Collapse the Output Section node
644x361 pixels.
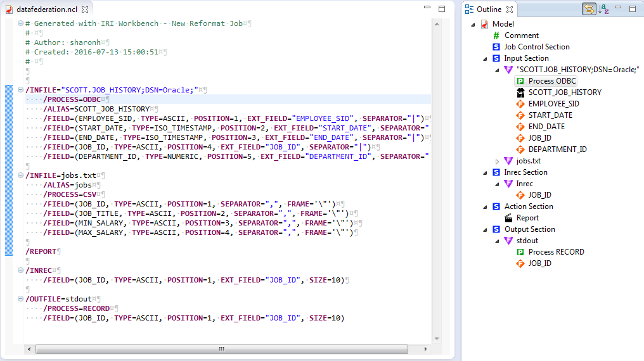point(485,230)
